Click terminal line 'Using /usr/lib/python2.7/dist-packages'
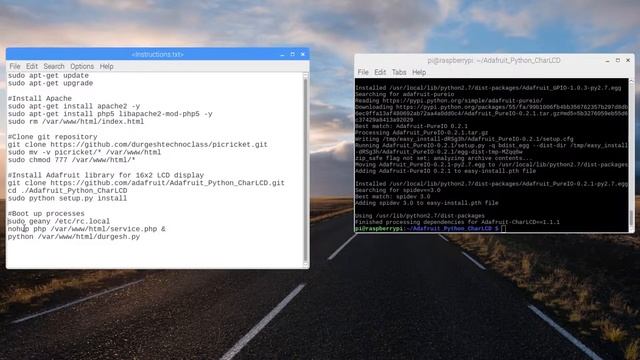Viewport: 640px width, 360px height. pyautogui.click(x=420, y=216)
